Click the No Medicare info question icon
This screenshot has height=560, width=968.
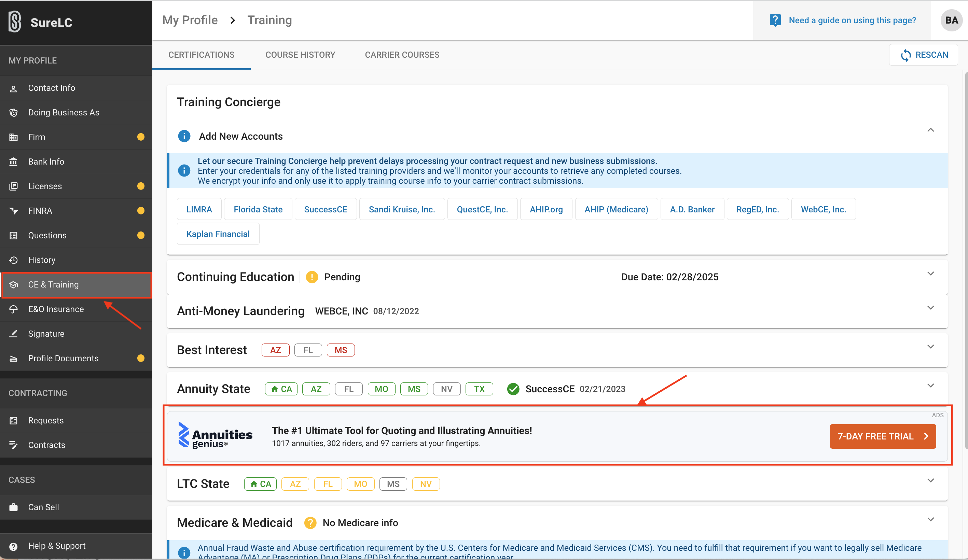[x=310, y=523]
